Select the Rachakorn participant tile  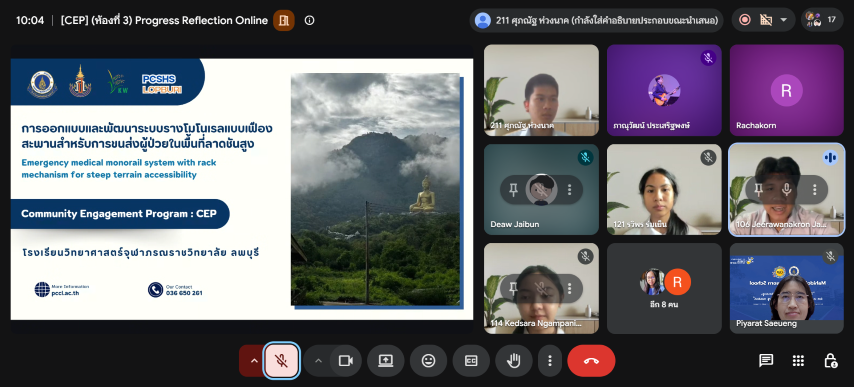click(786, 90)
